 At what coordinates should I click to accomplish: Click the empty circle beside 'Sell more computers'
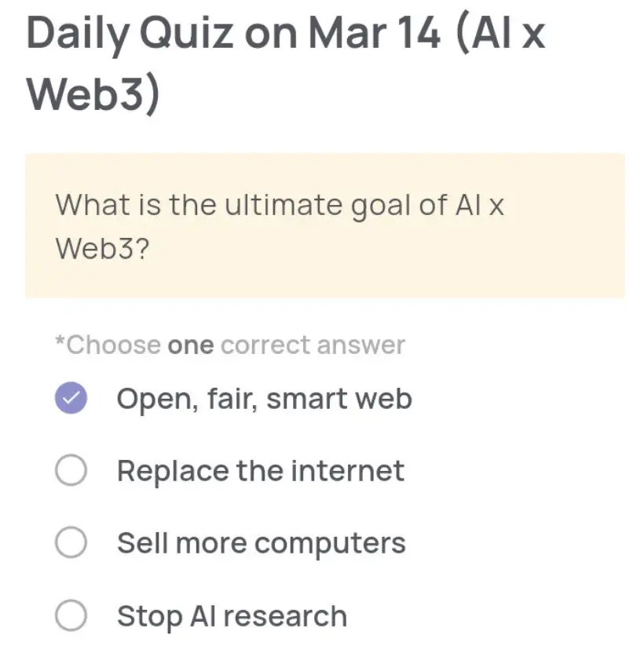71,542
